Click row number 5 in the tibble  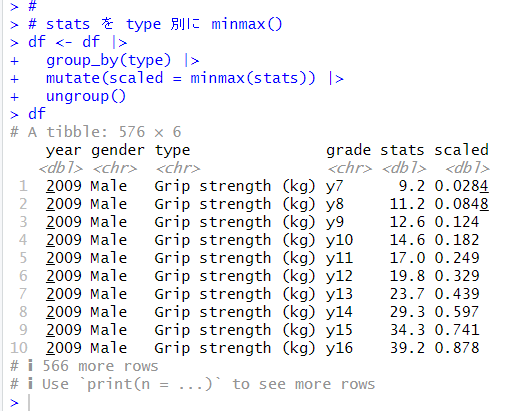click(x=23, y=258)
